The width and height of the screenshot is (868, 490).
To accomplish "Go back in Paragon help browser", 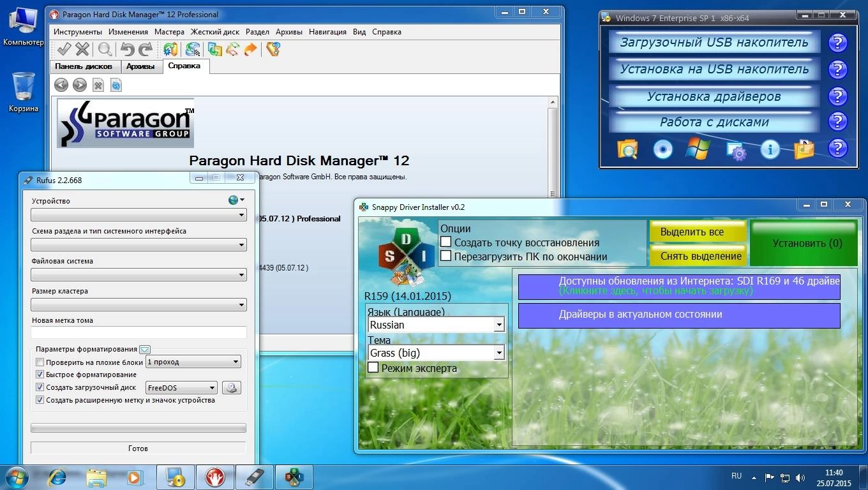I will 61,85.
